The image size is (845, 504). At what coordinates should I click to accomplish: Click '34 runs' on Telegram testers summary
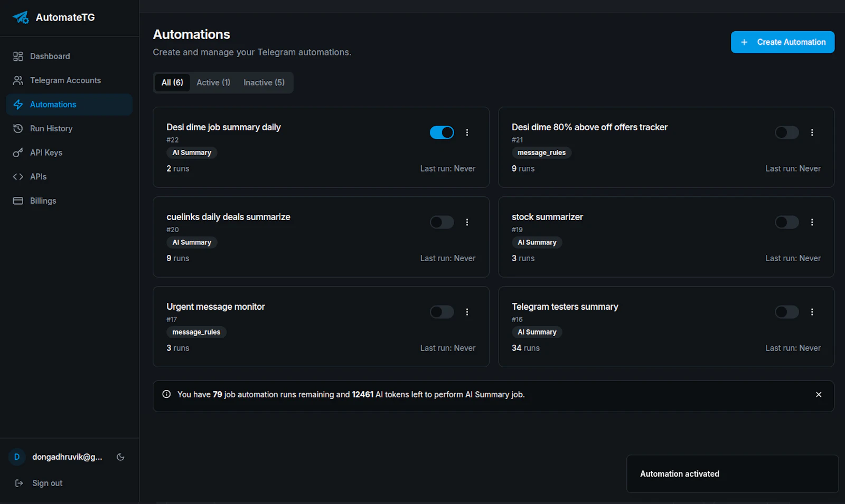525,348
